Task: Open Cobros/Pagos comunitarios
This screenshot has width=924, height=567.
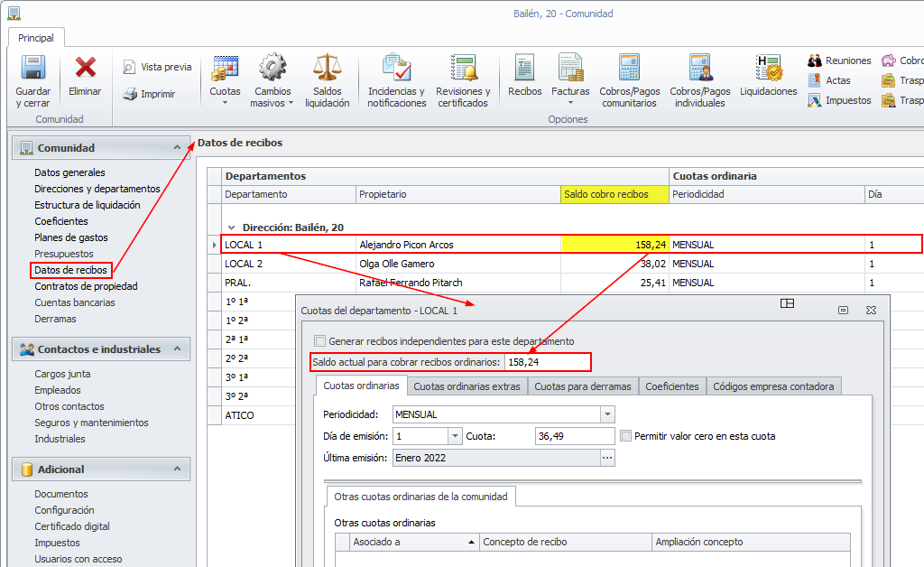Action: point(629,69)
